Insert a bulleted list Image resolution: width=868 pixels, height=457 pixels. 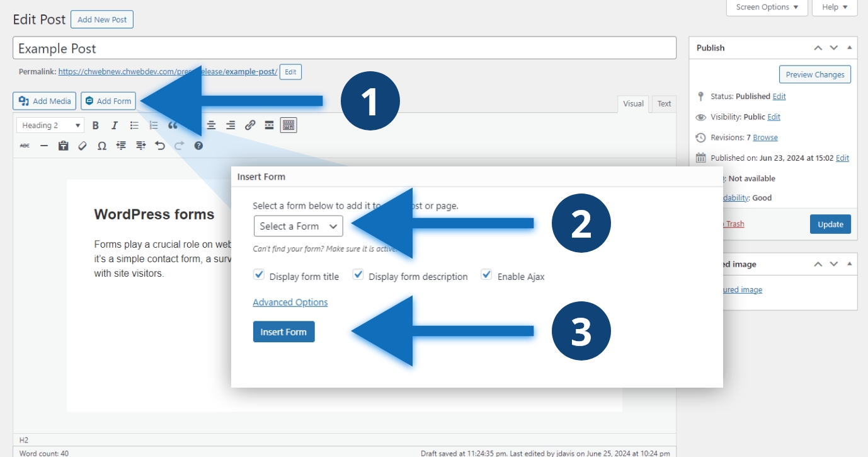134,125
